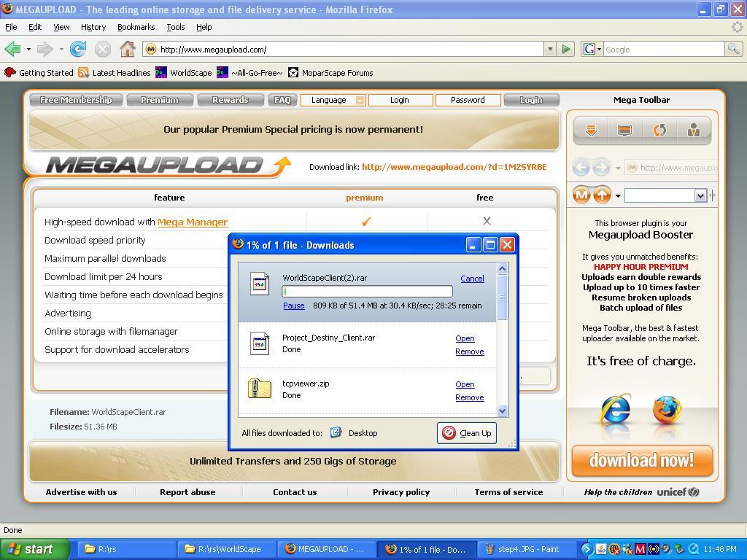Click the tcpviewer.zip archive icon
The image size is (747, 560).
[x=260, y=388]
